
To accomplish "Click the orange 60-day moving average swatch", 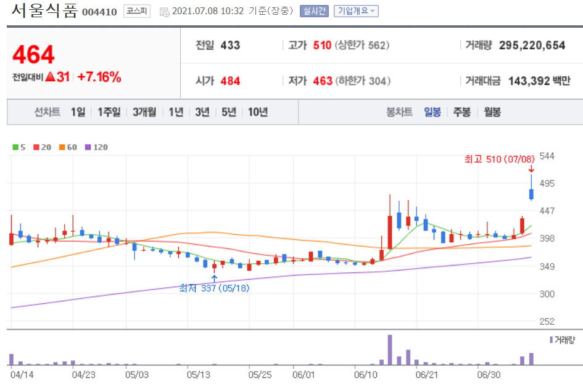I will tap(62, 147).
